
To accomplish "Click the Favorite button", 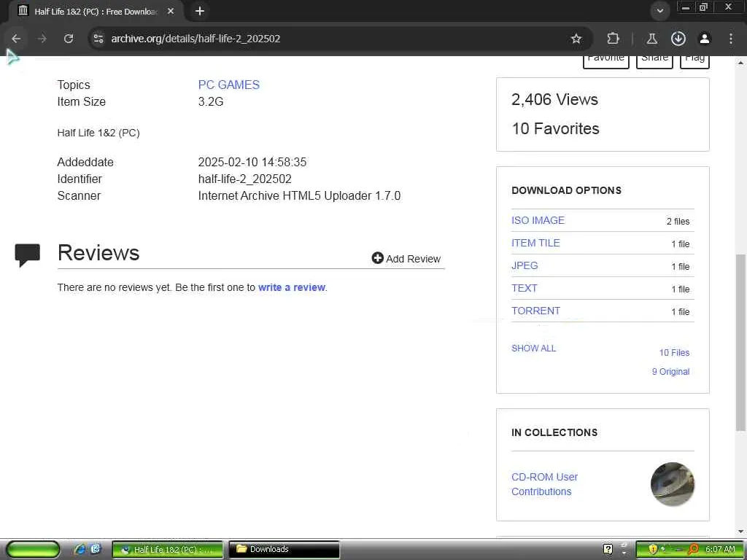I will pos(606,62).
